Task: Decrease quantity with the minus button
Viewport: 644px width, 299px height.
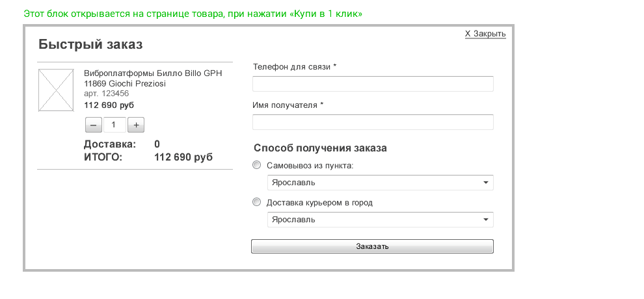Action: tap(93, 125)
